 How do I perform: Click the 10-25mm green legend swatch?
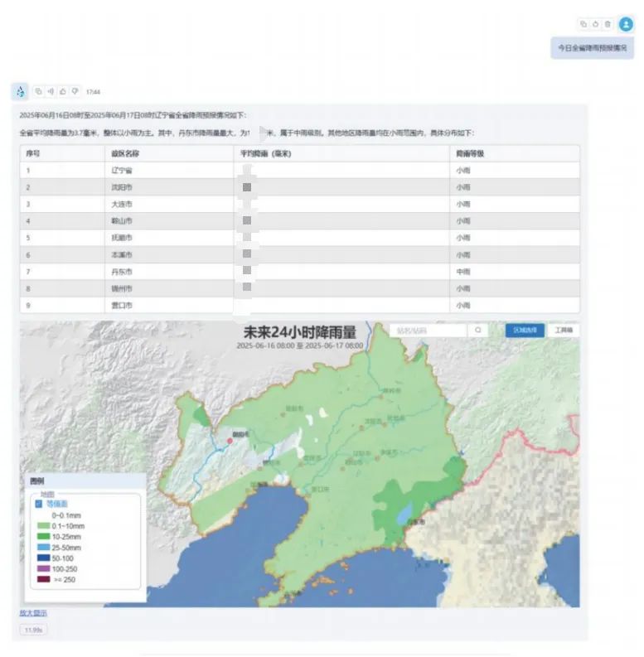coord(43,536)
